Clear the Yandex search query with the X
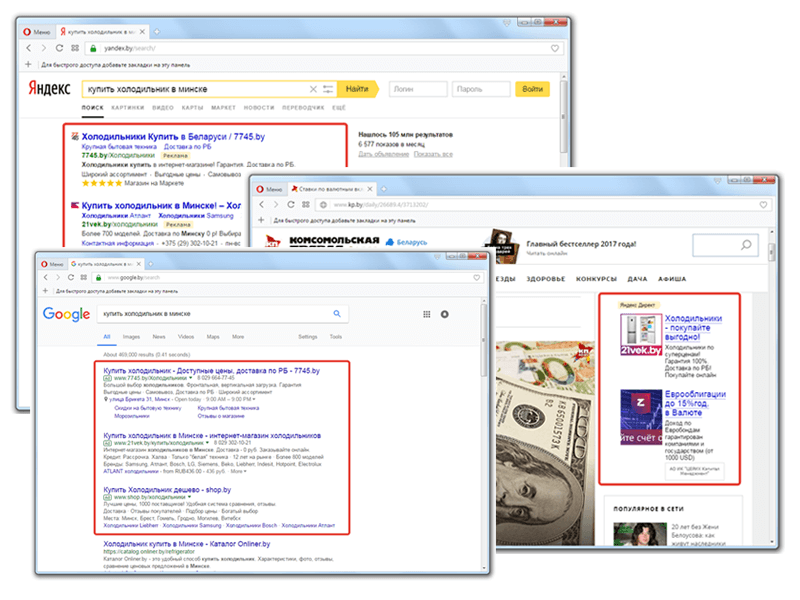 pyautogui.click(x=313, y=89)
